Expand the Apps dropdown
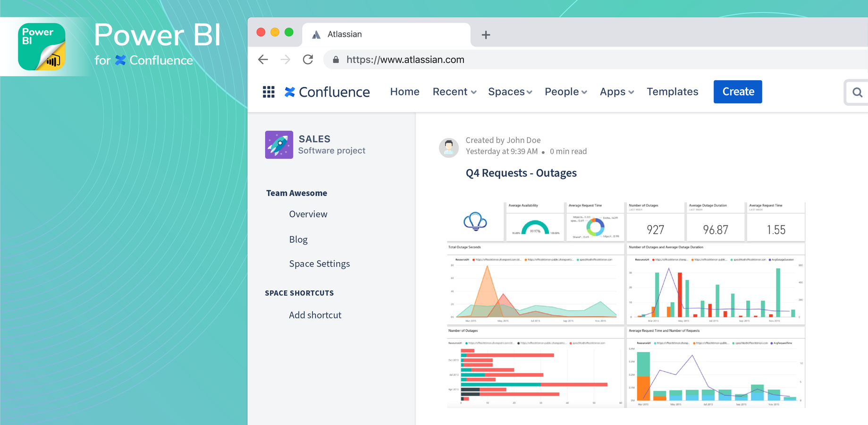The height and width of the screenshot is (425, 868). [x=617, y=92]
